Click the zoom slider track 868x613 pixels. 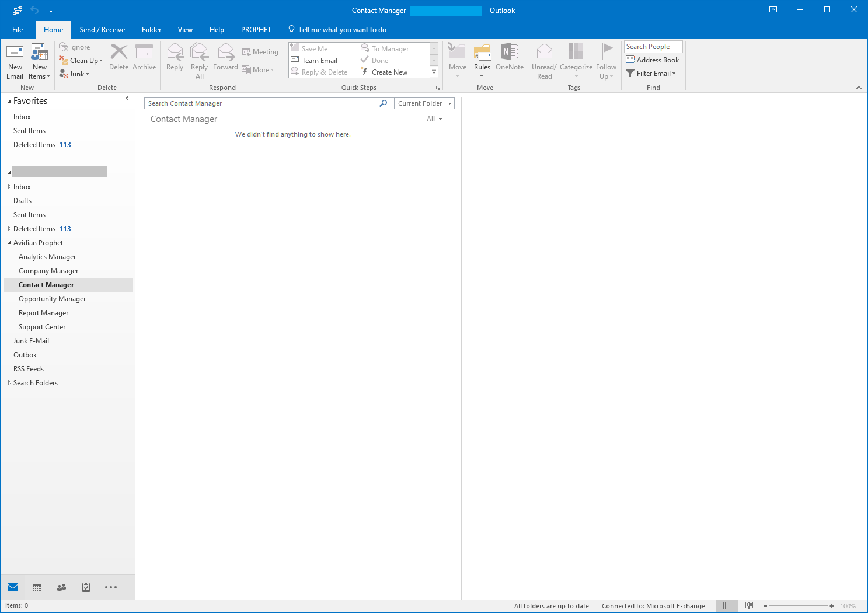[x=799, y=606]
